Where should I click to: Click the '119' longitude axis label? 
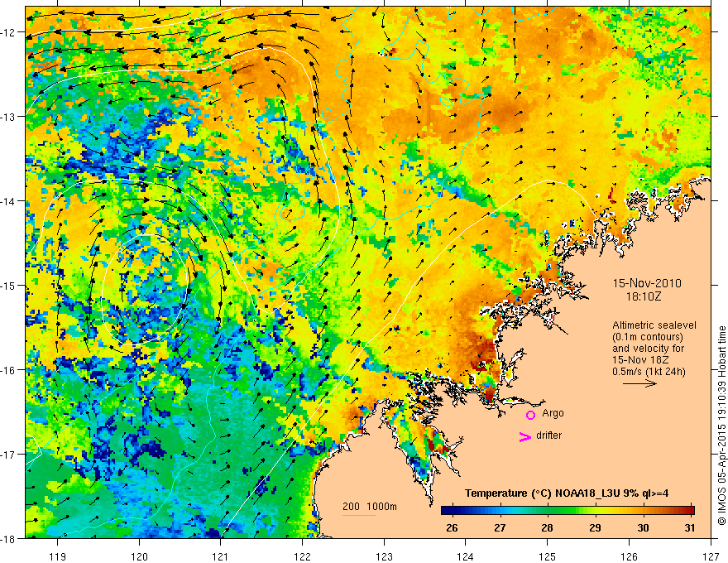(58, 556)
